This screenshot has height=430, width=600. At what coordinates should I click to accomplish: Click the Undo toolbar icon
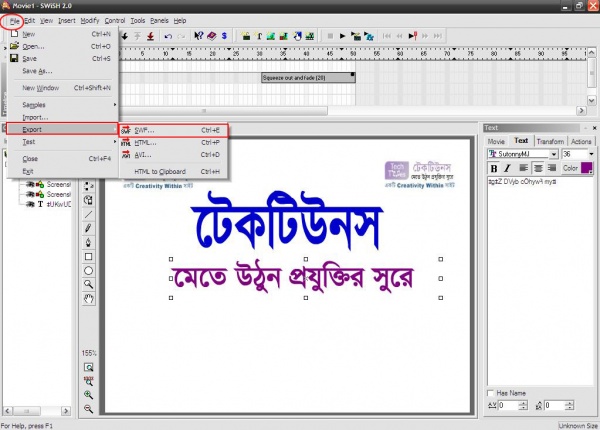click(168, 36)
